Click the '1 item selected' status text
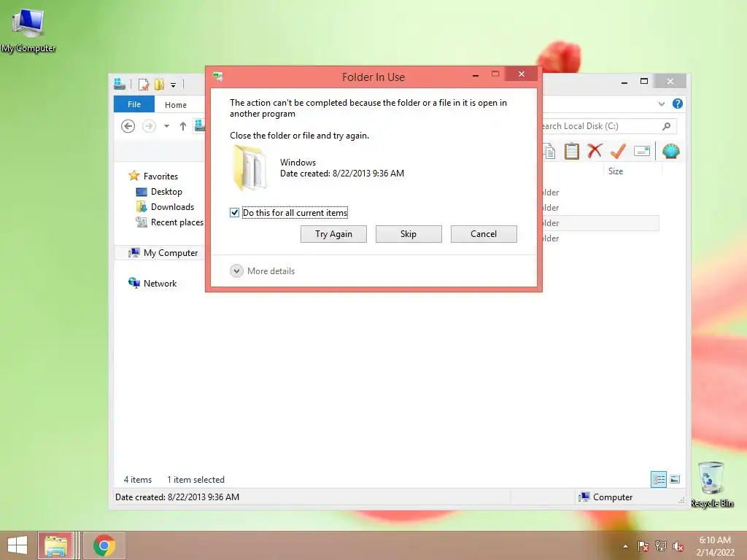Viewport: 747px width, 560px height. [x=196, y=480]
